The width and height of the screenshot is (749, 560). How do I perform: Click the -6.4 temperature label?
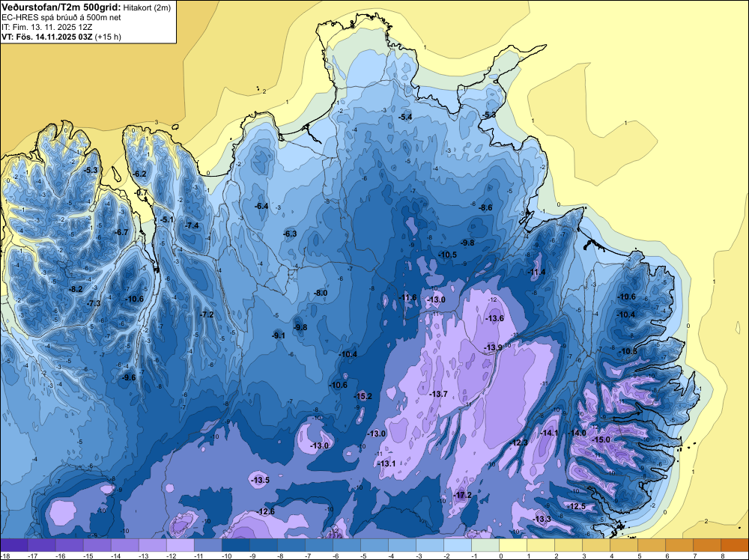tap(261, 206)
